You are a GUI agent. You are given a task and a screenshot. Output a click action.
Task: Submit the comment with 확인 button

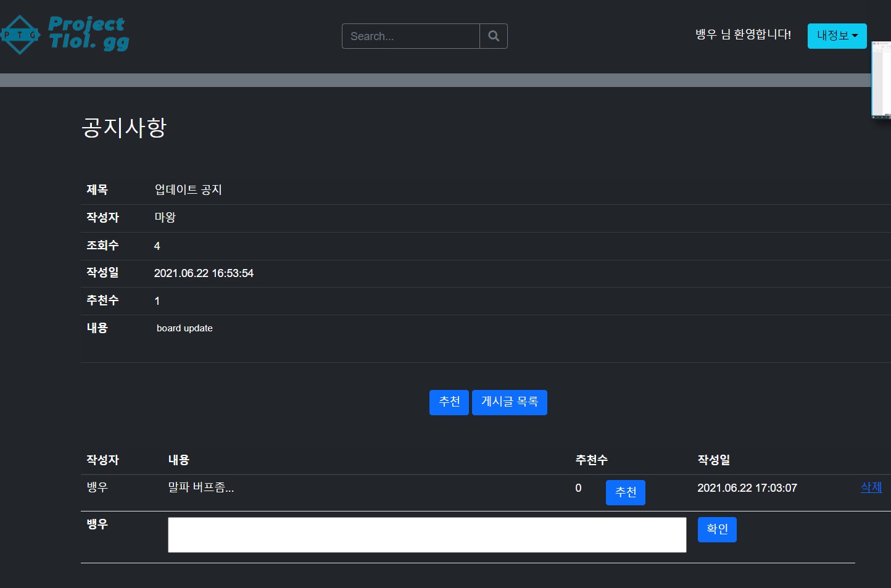coord(717,529)
